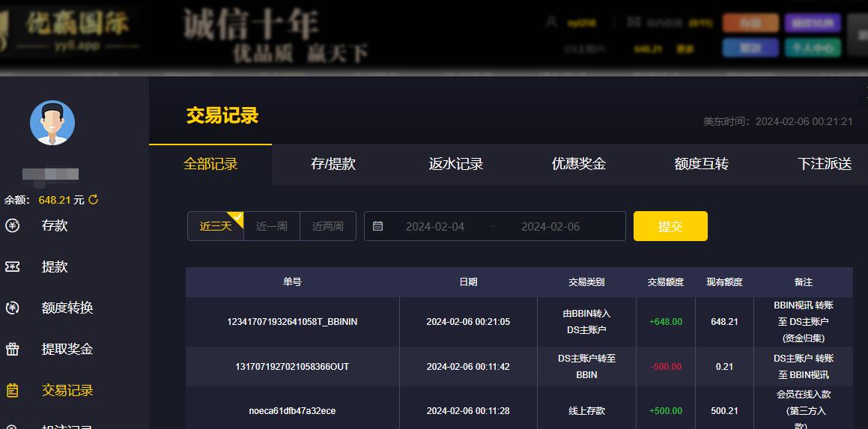
Task: Select the 下注派送 tab
Action: (x=825, y=164)
